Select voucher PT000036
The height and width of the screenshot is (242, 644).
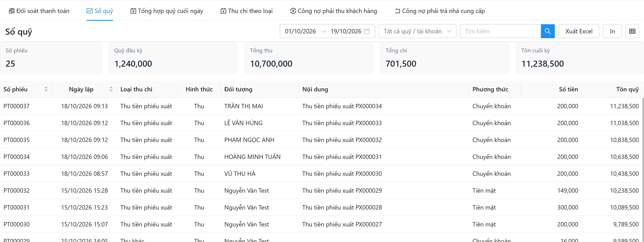(x=16, y=123)
